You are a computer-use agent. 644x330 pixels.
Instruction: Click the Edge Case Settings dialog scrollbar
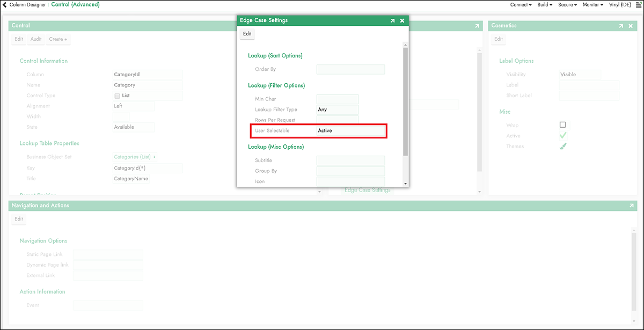405,102
